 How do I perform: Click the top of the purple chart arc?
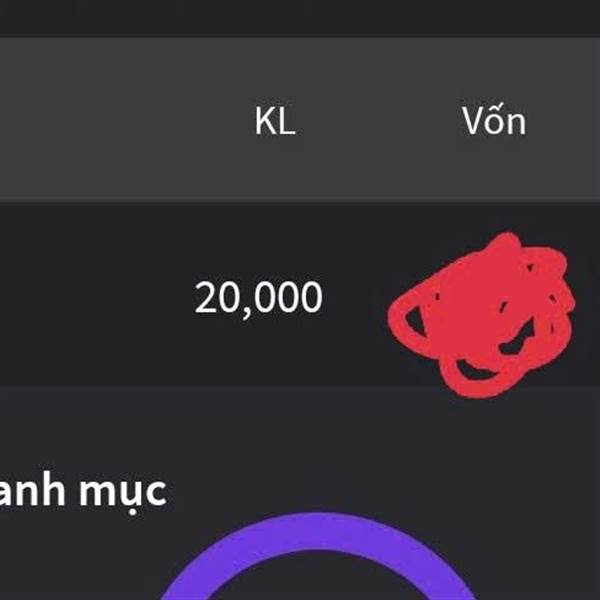point(318,531)
